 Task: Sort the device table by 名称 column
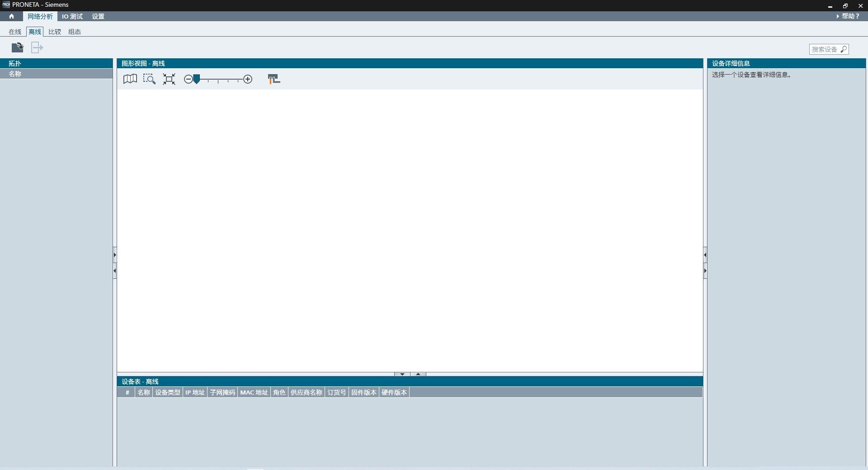click(x=144, y=392)
